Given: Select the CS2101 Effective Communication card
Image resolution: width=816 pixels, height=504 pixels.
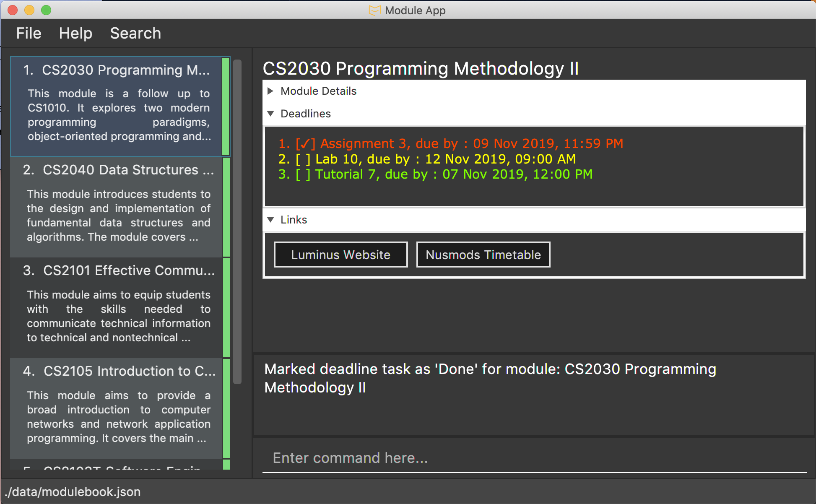Looking at the screenshot, I should (117, 307).
